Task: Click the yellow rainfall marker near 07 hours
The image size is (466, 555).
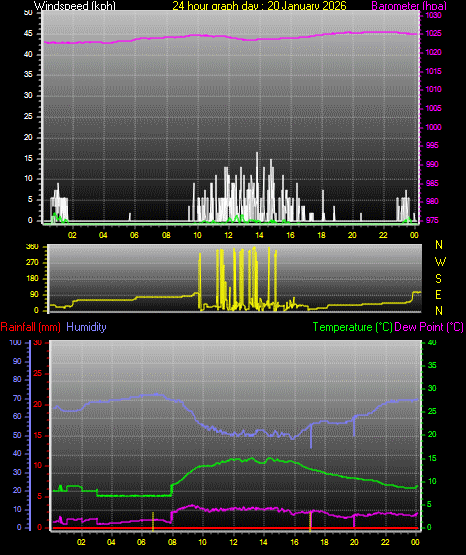Action: (153, 522)
